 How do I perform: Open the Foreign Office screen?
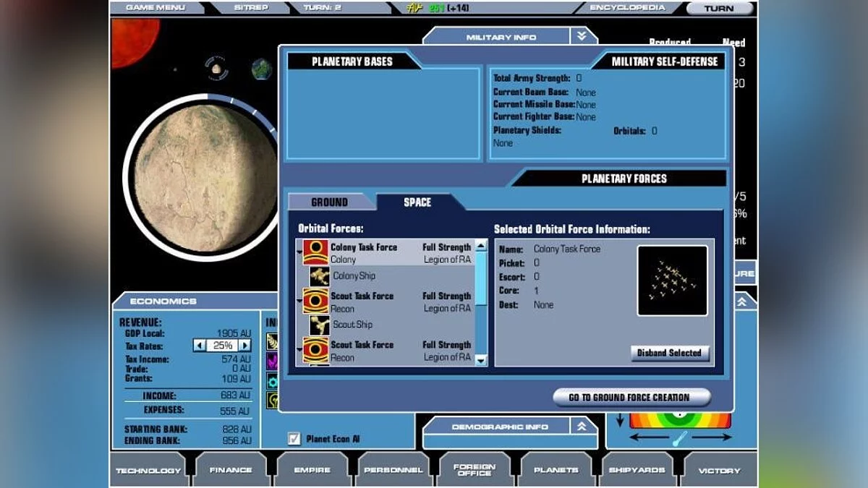click(x=475, y=470)
